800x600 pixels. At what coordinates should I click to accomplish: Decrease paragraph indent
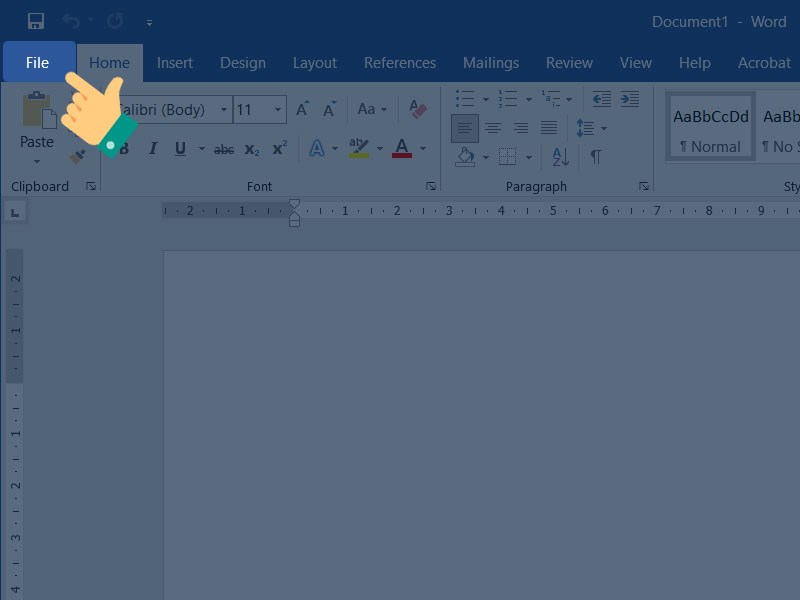tap(602, 98)
